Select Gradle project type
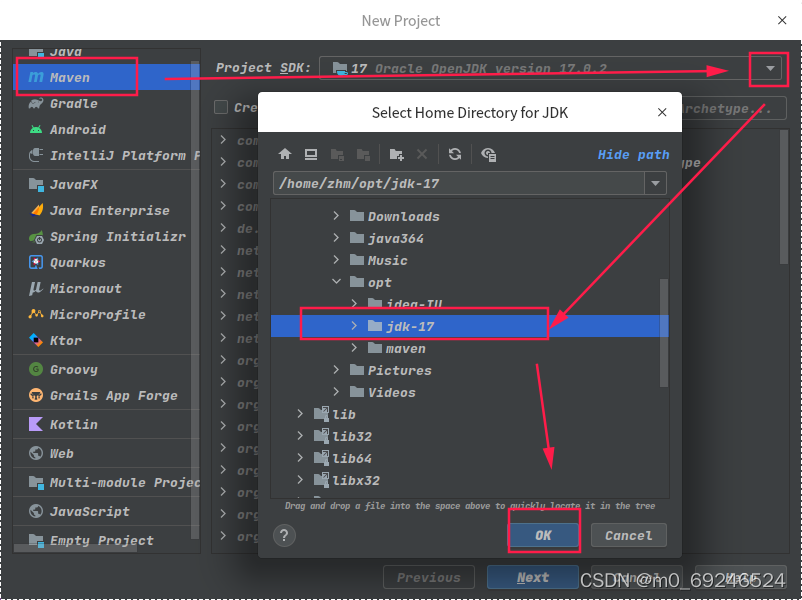 point(106,104)
